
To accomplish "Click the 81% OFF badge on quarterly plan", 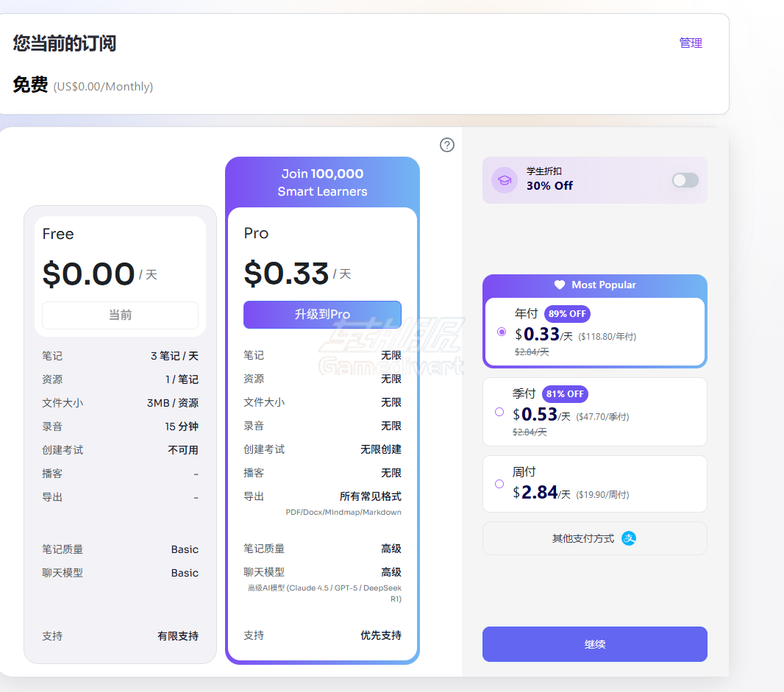I will point(565,393).
